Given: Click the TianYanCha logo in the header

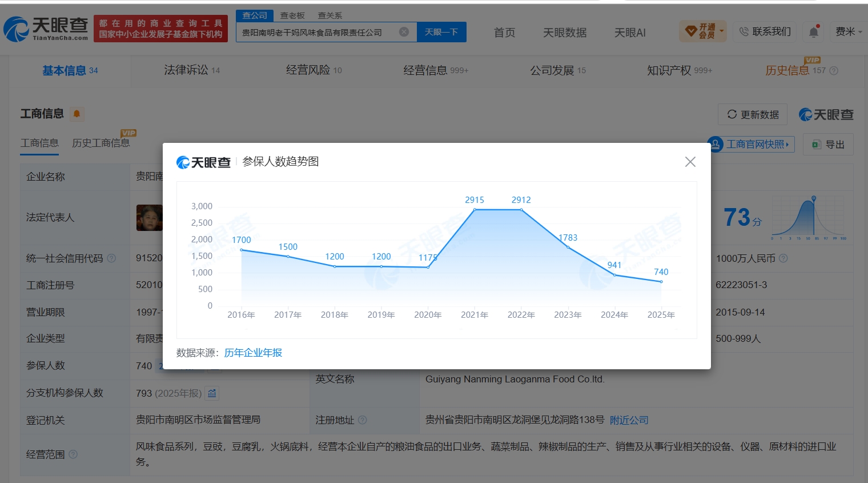Looking at the screenshot, I should click(46, 29).
